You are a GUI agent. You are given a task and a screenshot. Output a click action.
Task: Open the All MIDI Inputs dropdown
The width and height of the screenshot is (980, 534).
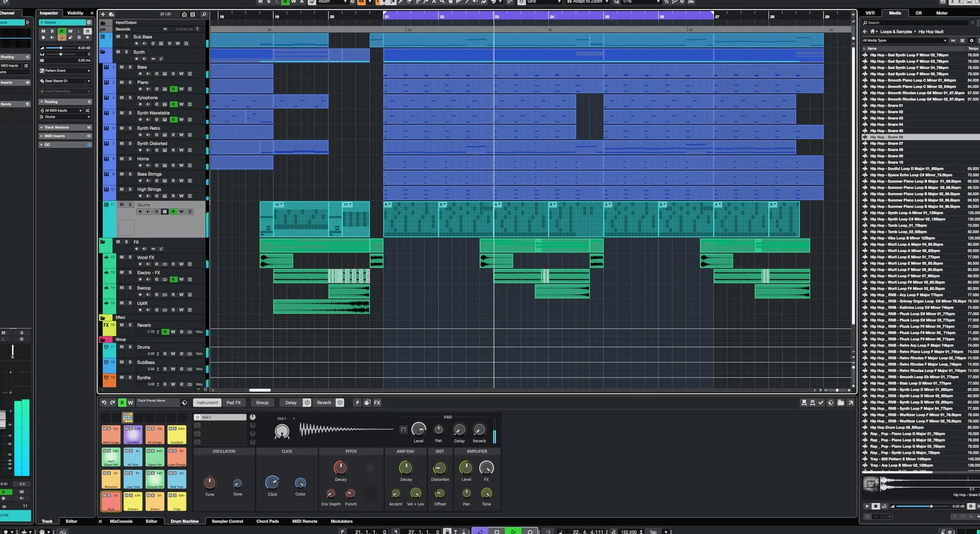pyautogui.click(x=61, y=110)
